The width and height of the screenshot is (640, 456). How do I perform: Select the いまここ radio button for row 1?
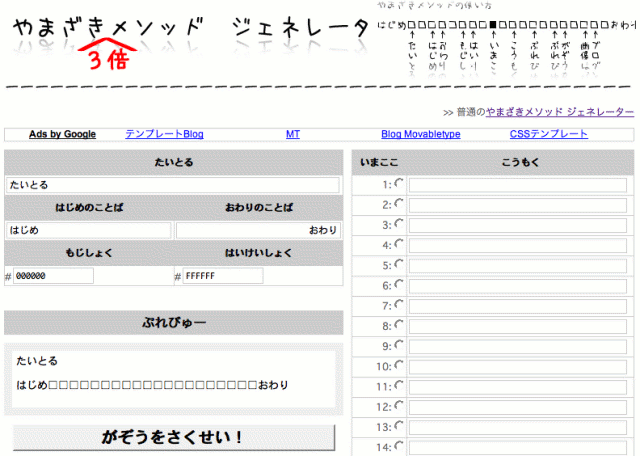[400, 183]
